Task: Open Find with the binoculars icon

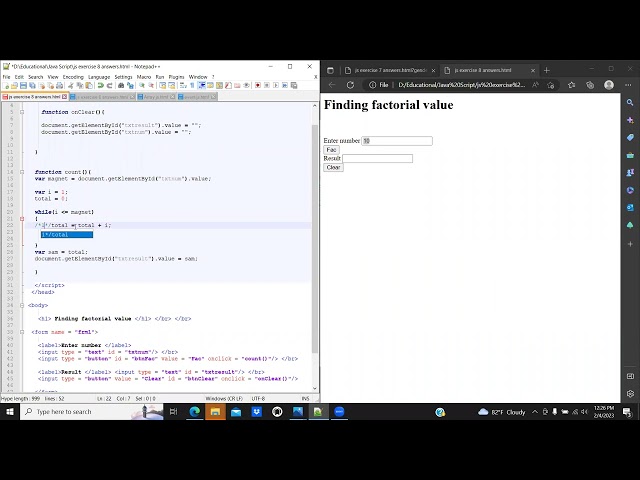Action: [121, 85]
